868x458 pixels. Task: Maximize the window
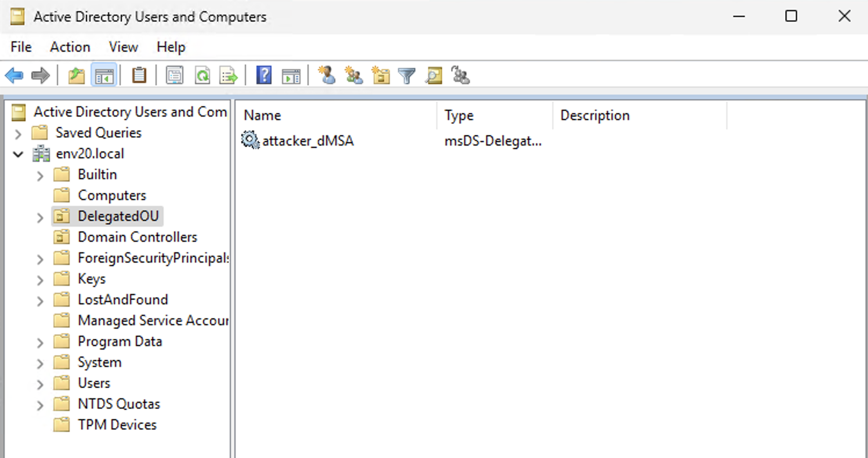[791, 17]
